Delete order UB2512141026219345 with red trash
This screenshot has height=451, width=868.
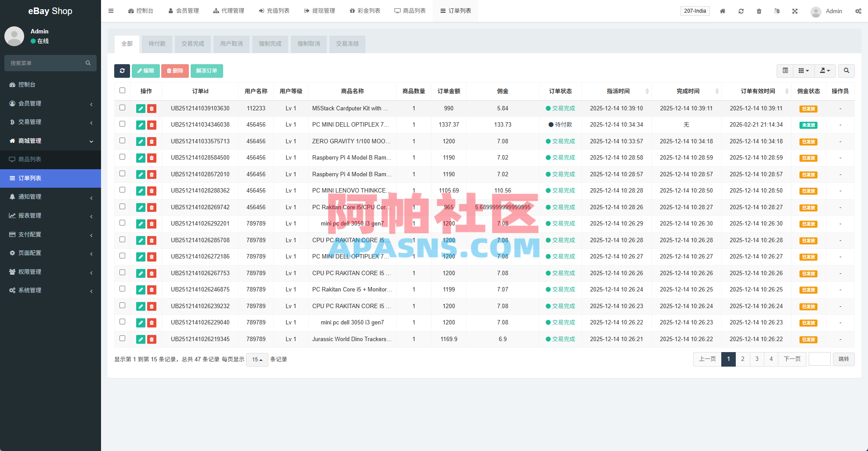(152, 339)
